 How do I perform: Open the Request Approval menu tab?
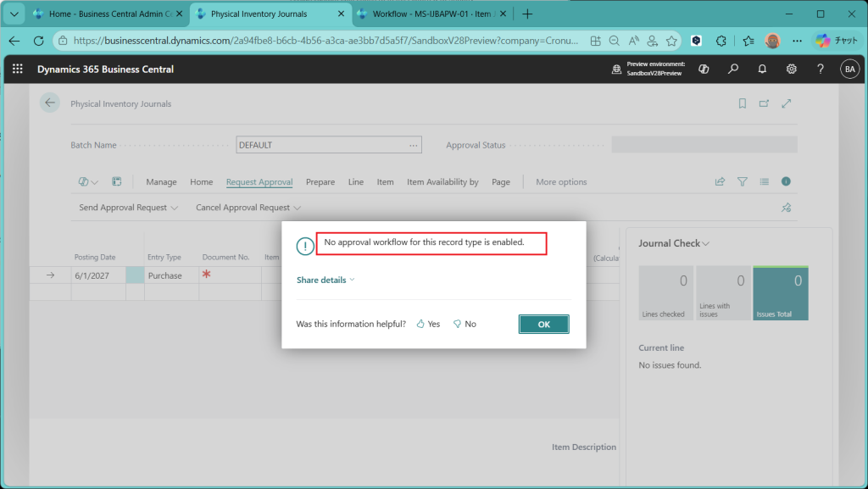(259, 182)
